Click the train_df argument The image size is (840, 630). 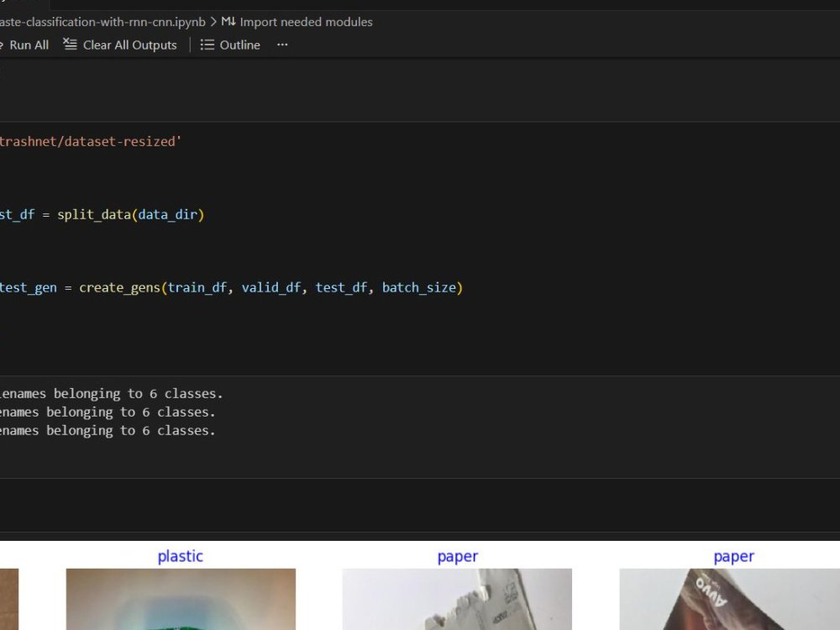pyautogui.click(x=197, y=287)
